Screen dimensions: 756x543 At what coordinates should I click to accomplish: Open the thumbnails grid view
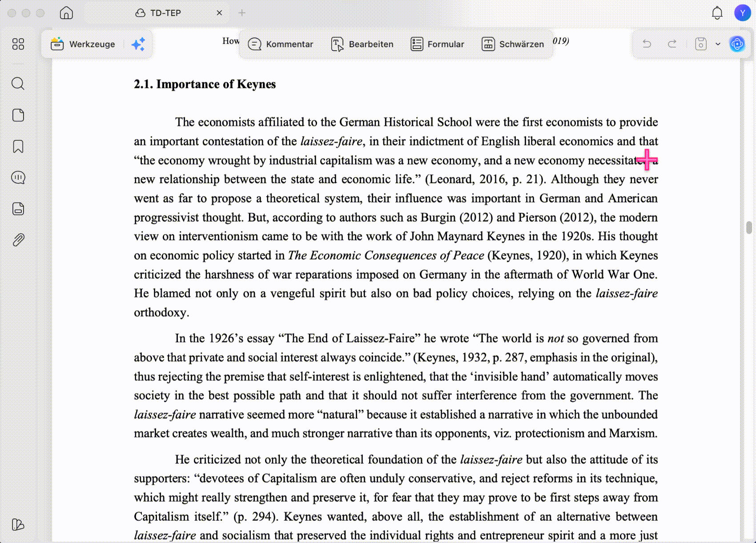[18, 44]
